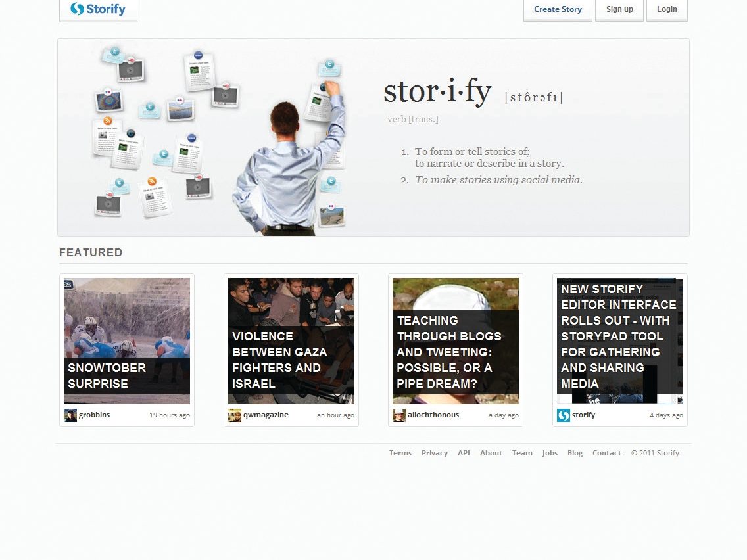The width and height of the screenshot is (747, 560).
Task: Click the "© 2011 Storify" copyright text
Action: pyautogui.click(x=655, y=453)
